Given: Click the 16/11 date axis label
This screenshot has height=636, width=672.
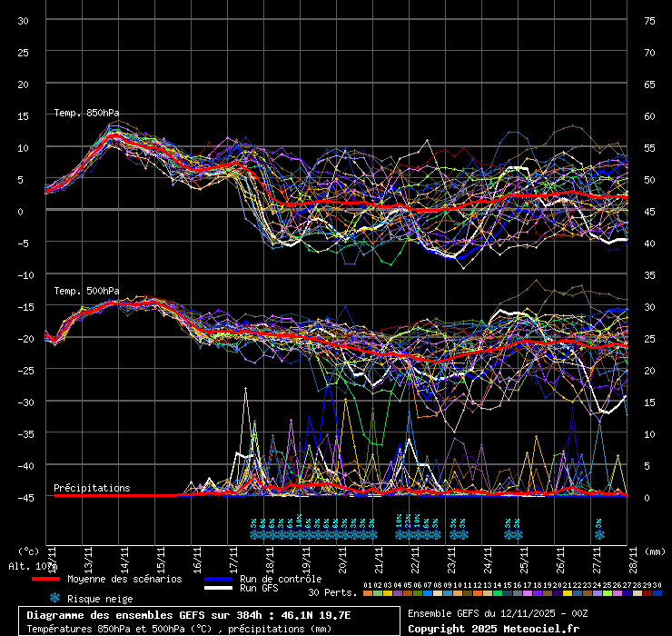Looking at the screenshot, I should click(x=197, y=560).
